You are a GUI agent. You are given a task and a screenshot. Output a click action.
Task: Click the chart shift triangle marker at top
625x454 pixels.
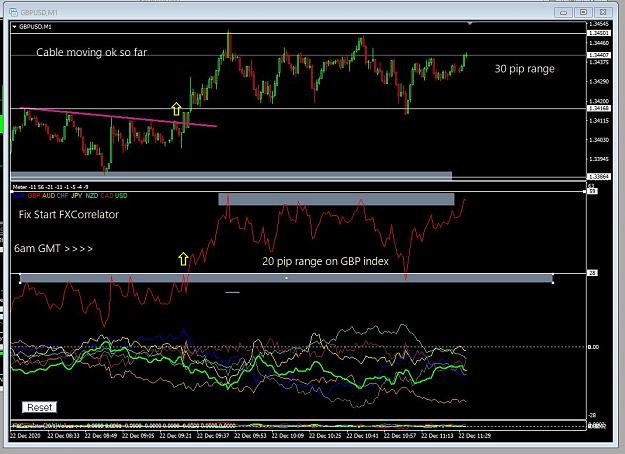point(470,24)
